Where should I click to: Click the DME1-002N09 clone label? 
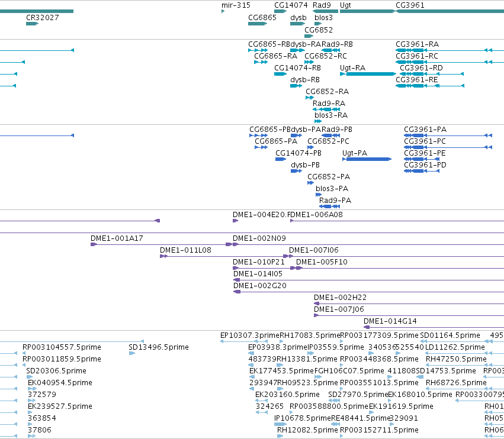[x=259, y=238]
